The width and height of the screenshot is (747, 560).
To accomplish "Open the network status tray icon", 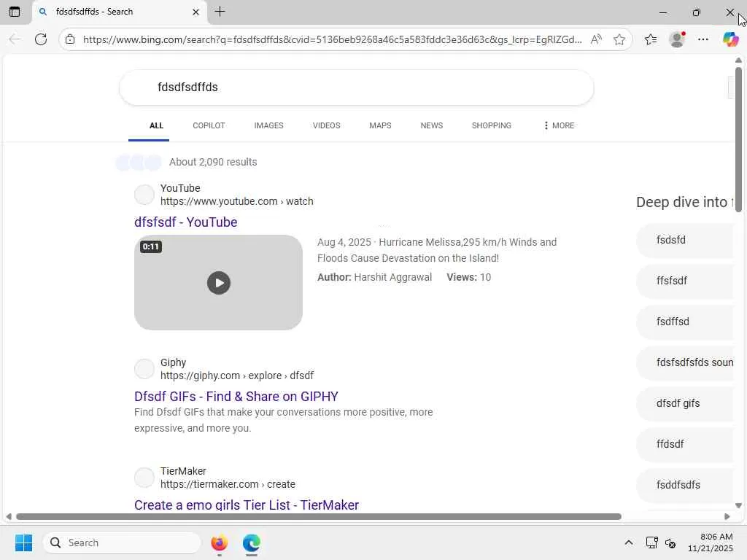I will [651, 542].
